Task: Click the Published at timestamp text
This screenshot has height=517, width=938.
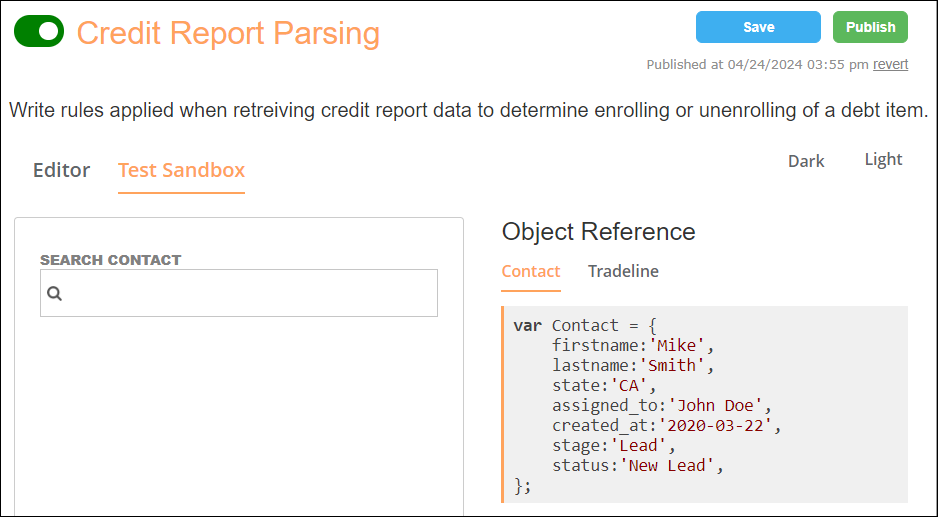Action: click(757, 64)
